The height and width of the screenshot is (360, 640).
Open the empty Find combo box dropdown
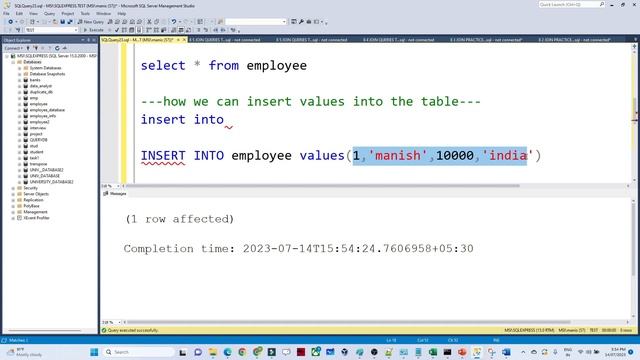[x=284, y=22]
